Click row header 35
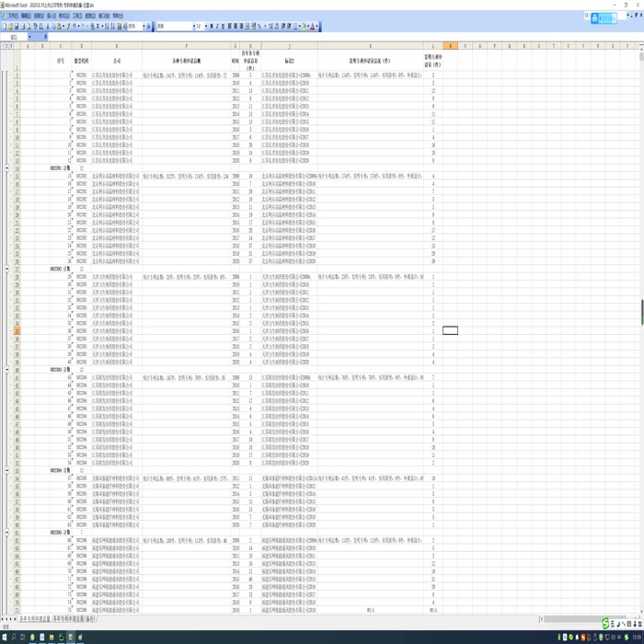Screen dimensions: 644x644 click(x=17, y=331)
